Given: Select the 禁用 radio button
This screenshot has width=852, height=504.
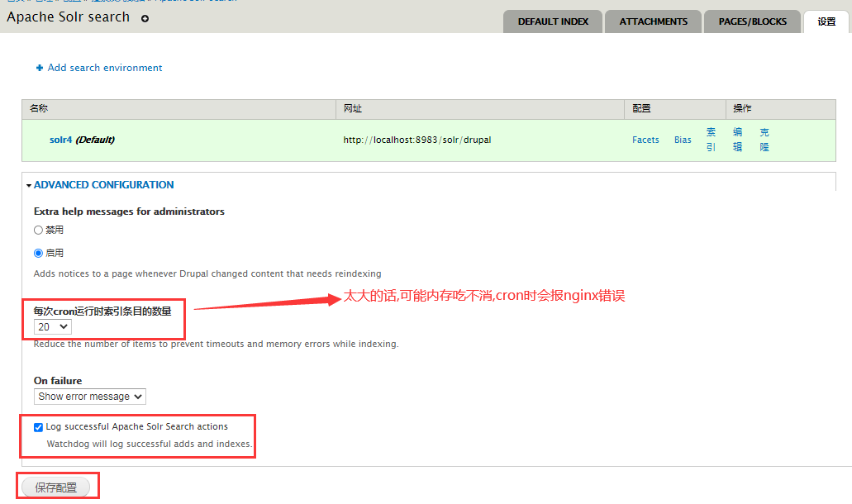Looking at the screenshot, I should pos(38,231).
